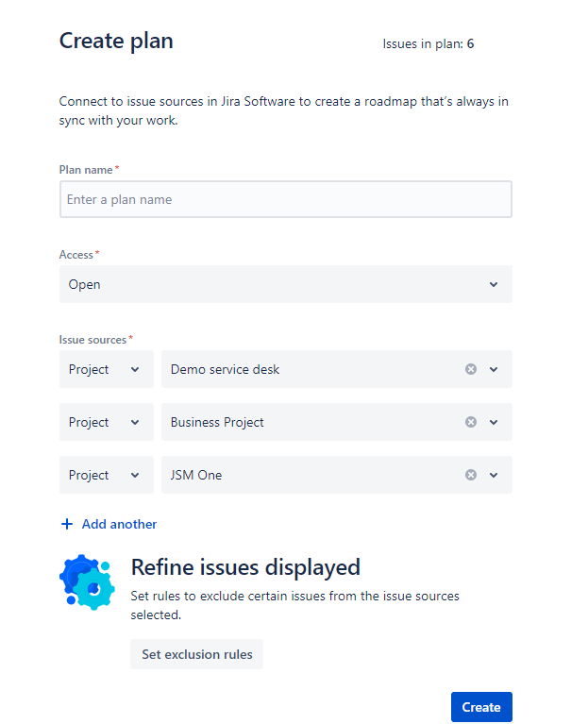Clear the JSM One issue source
The width and height of the screenshot is (588, 724).
[x=470, y=475]
